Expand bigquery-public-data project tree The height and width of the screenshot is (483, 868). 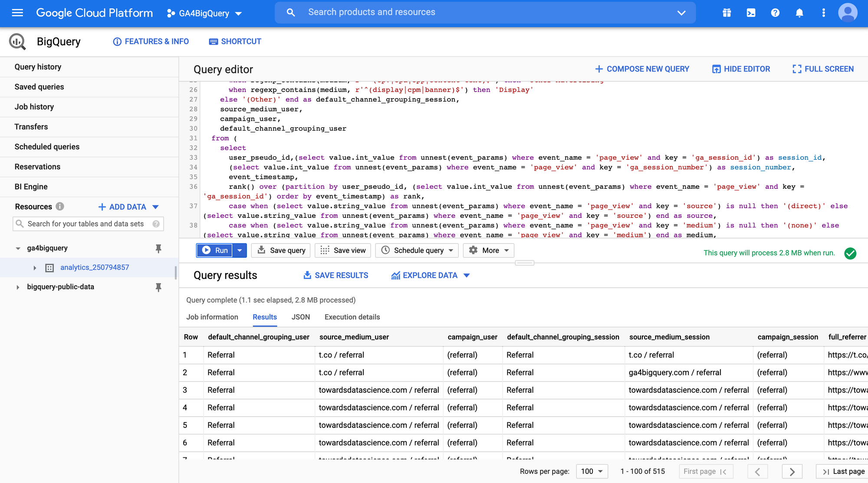click(x=18, y=287)
